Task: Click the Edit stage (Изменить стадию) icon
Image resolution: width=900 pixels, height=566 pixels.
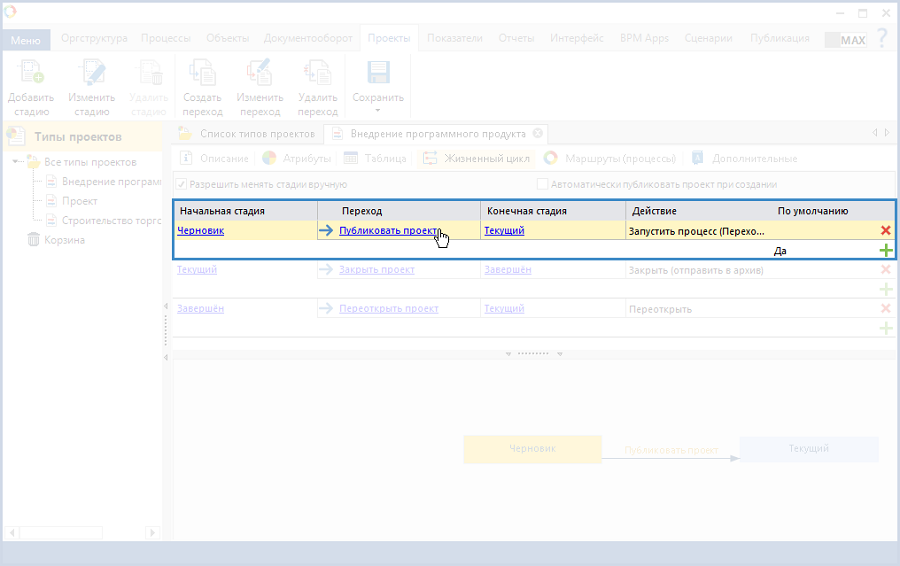Action: tap(91, 74)
